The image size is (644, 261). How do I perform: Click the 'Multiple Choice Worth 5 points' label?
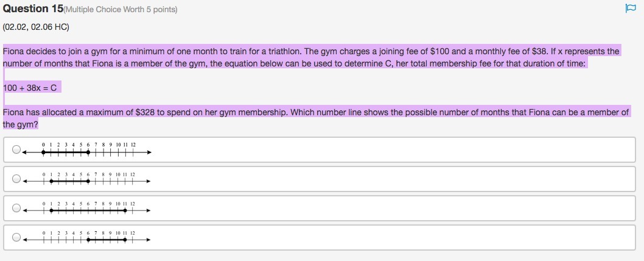pyautogui.click(x=121, y=10)
